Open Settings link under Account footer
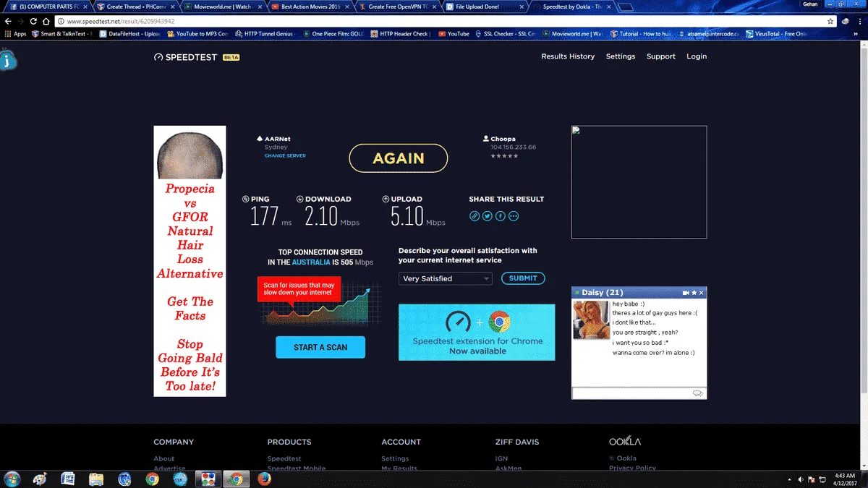The height and width of the screenshot is (488, 868). (x=395, y=458)
